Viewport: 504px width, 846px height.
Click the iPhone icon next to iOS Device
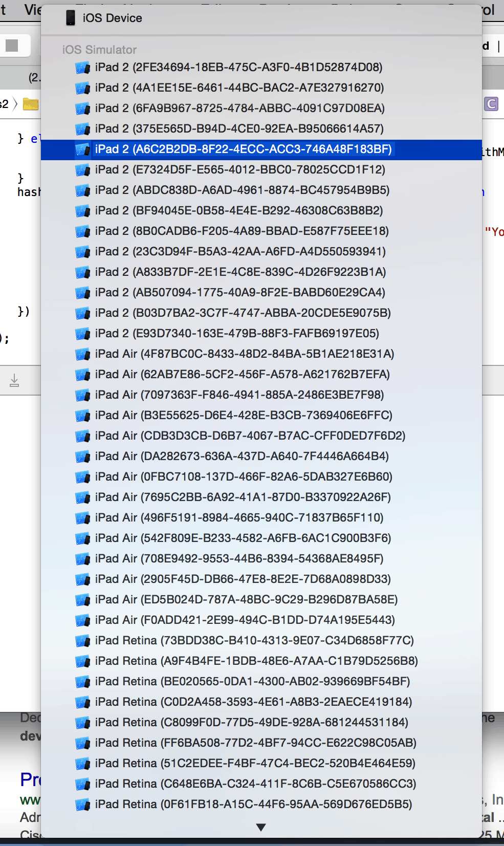click(71, 18)
